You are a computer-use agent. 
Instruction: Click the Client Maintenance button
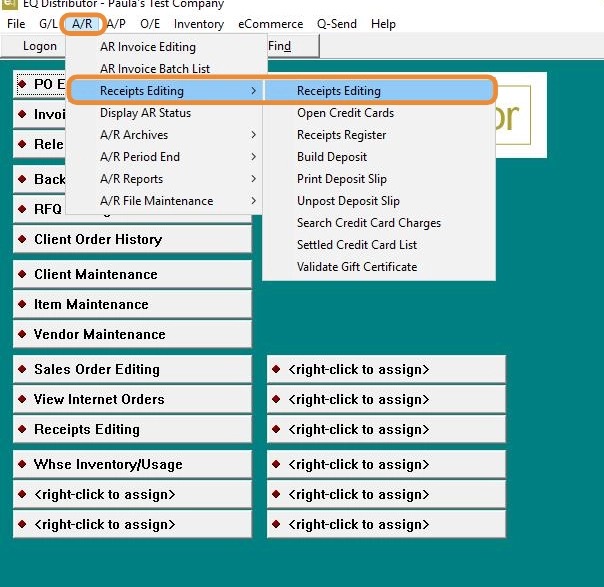point(132,274)
